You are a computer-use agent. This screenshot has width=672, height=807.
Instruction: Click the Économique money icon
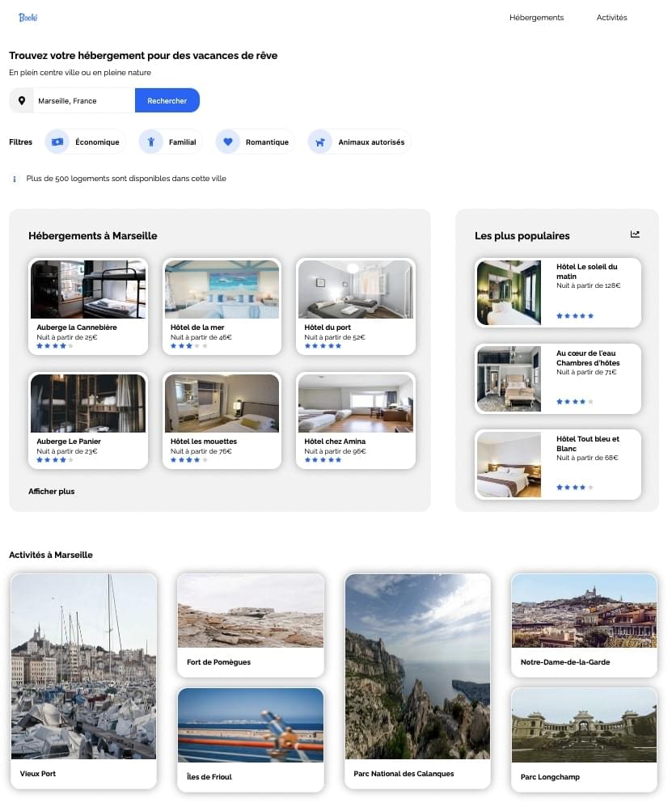click(x=57, y=142)
